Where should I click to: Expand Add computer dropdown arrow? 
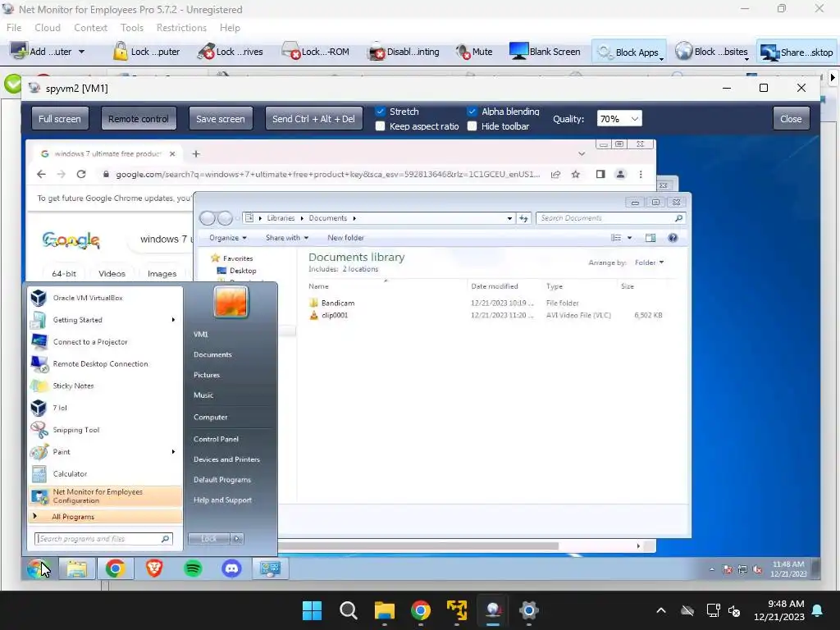pos(81,52)
